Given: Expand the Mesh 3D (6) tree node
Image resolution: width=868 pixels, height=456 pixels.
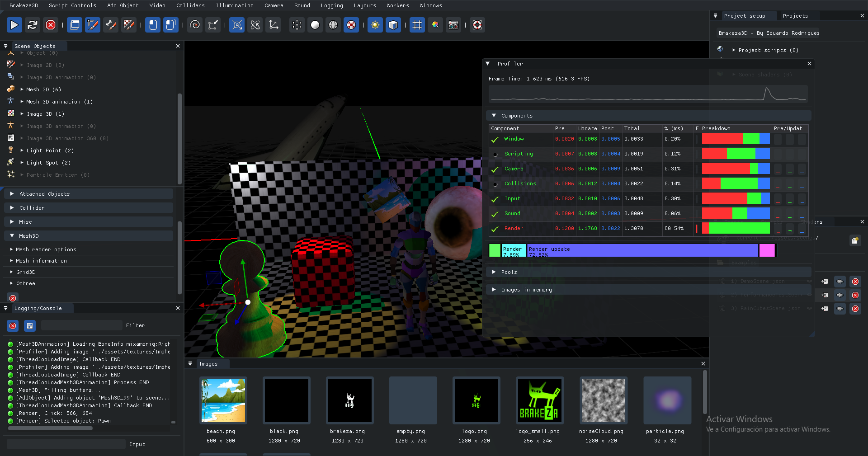Looking at the screenshot, I should coord(22,89).
